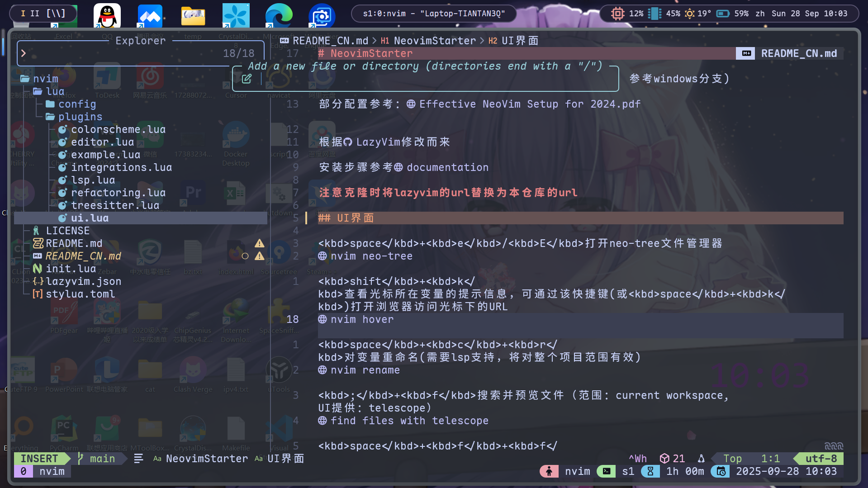
Task: Open editor.lua in the explorer
Action: 102,142
